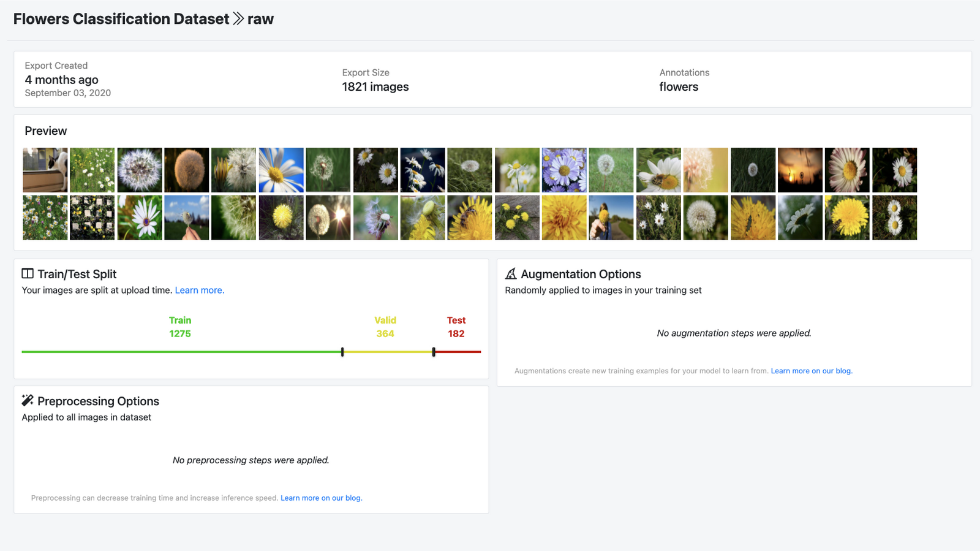Click the Augmentation Options flask icon
This screenshot has height=551, width=980.
coord(511,273)
